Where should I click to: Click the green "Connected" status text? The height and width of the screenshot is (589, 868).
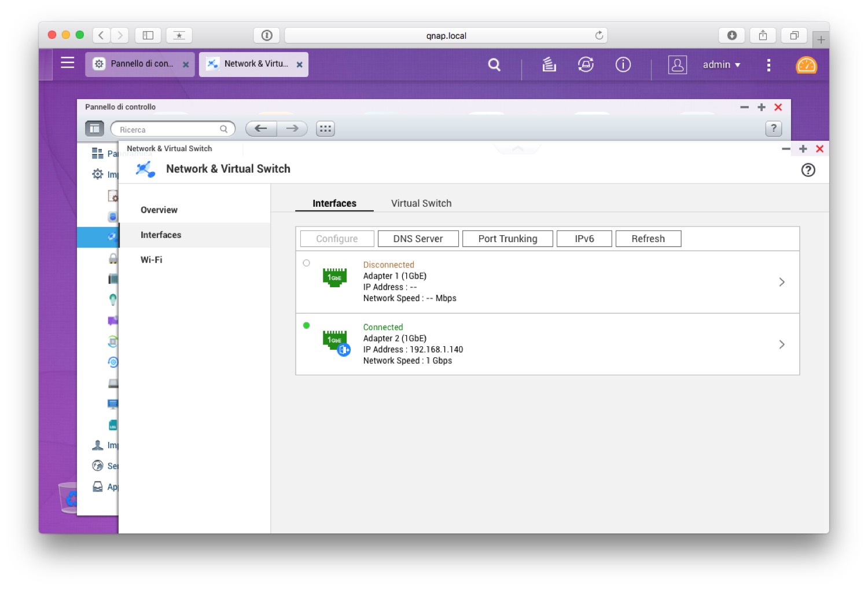[383, 327]
